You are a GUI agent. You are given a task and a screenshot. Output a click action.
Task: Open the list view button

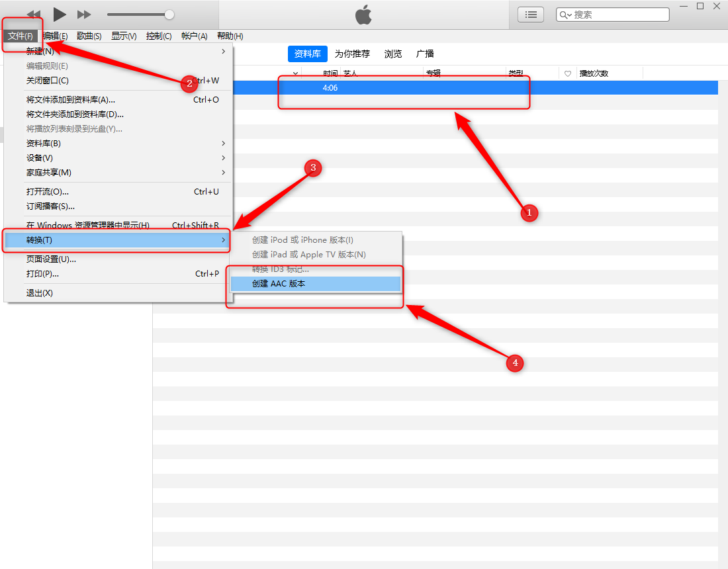point(531,15)
